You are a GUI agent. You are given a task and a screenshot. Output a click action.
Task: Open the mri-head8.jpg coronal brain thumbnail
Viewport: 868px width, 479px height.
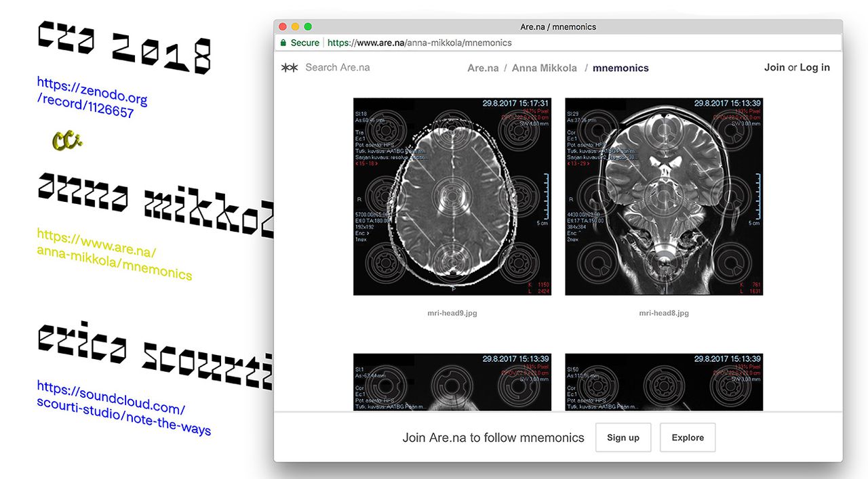click(x=664, y=196)
